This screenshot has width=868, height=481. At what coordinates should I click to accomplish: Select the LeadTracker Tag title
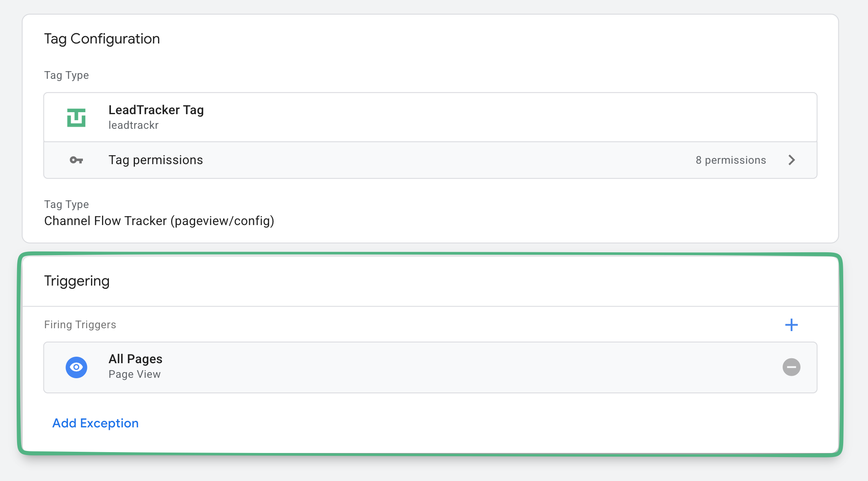click(x=156, y=110)
